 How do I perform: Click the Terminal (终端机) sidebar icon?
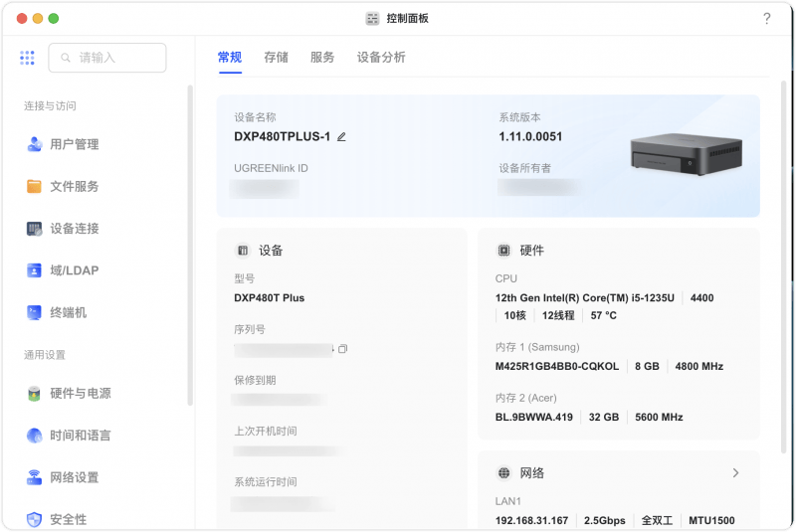coord(34,313)
